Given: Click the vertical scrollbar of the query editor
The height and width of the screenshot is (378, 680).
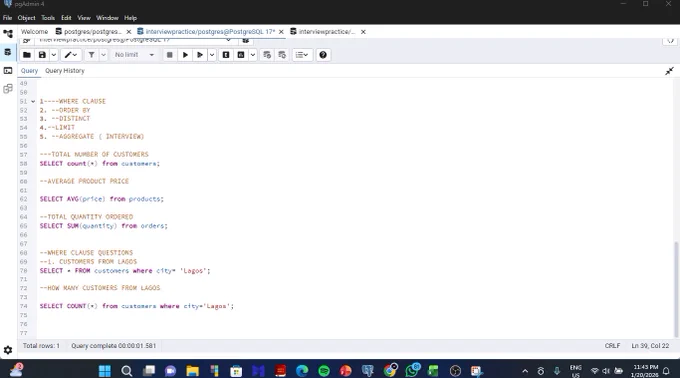Looking at the screenshot, I should tap(676, 289).
